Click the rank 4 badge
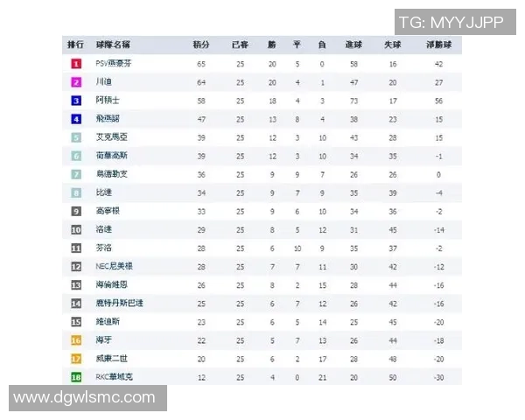Screen dimensions: 525x420 pos(76,119)
